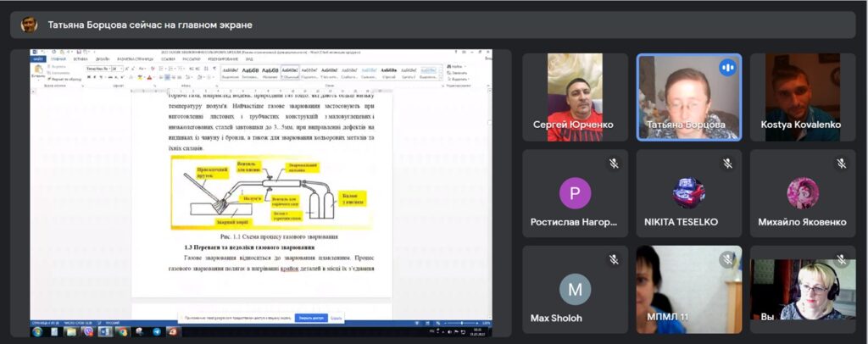The width and height of the screenshot is (868, 344).
Task: Open the font size dropdown
Action: (x=117, y=69)
